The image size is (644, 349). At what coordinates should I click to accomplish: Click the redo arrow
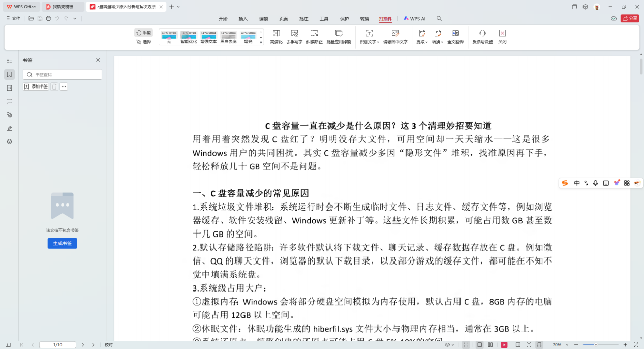[66, 18]
